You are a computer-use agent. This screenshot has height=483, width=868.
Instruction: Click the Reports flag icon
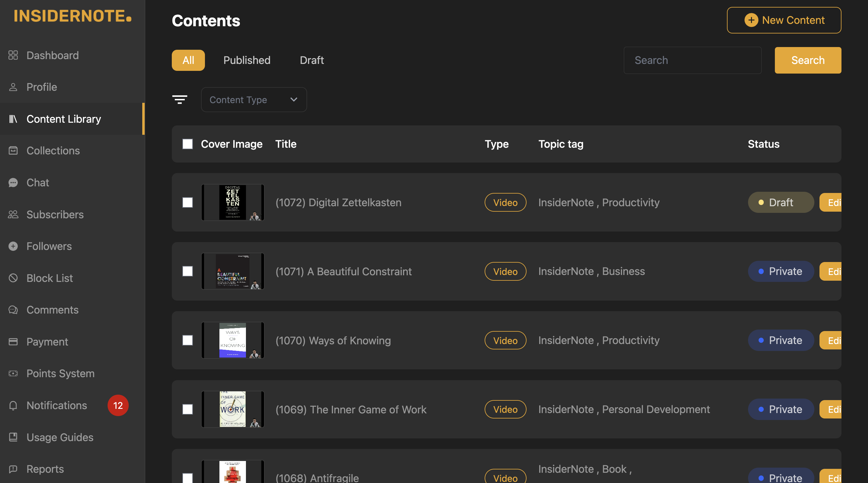click(x=13, y=469)
